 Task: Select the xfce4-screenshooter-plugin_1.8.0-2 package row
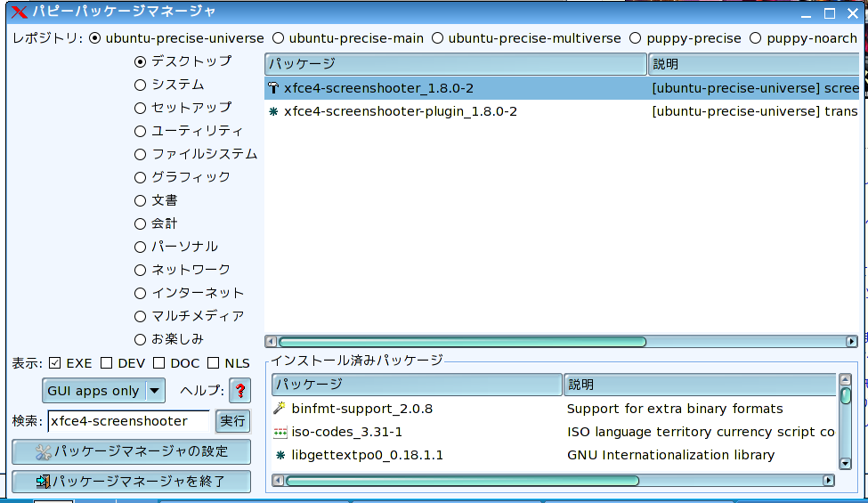562,111
